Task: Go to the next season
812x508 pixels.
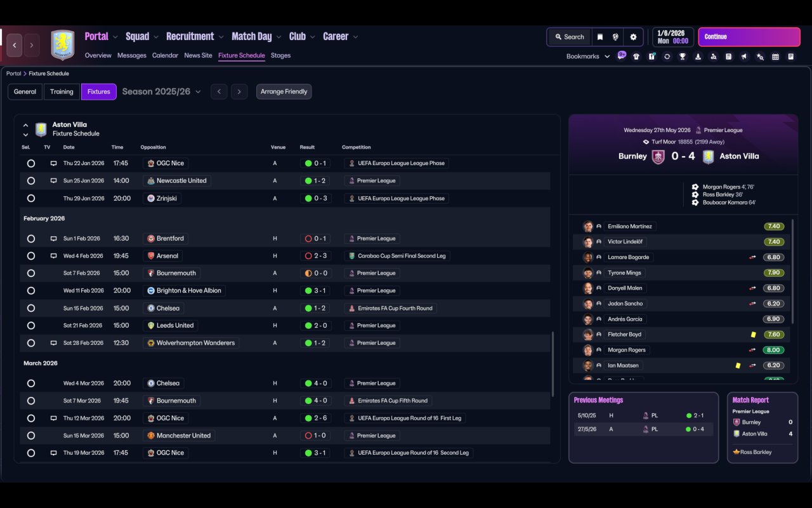Action: (239, 91)
